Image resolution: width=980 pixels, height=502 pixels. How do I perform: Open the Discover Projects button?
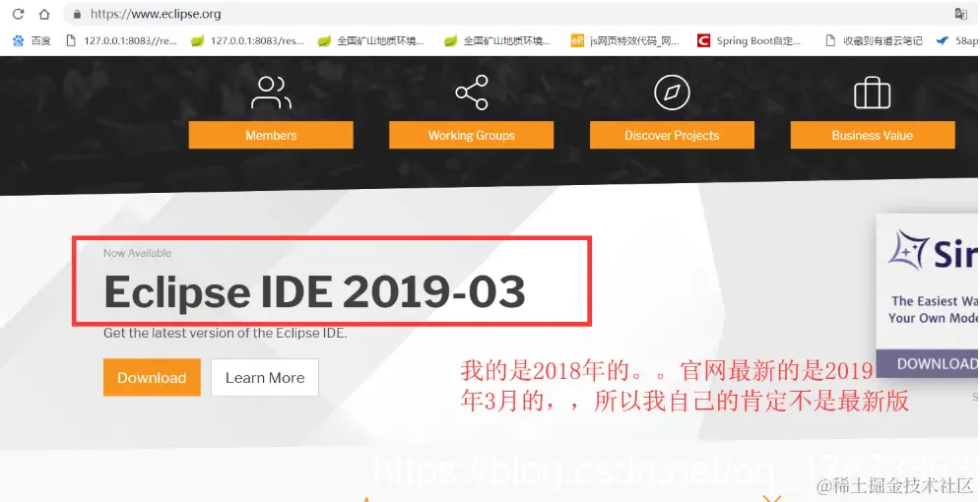pyautogui.click(x=672, y=135)
